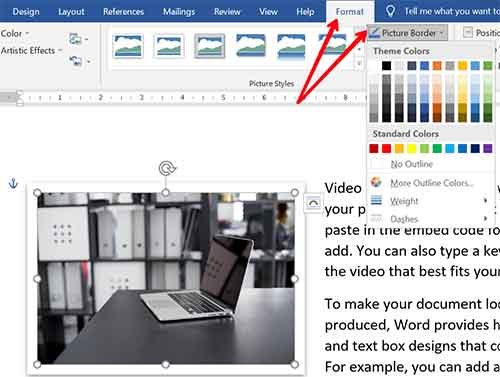Screen dimensions: 500x377
Task: Click the rotate handle above the picture
Action: (x=167, y=168)
